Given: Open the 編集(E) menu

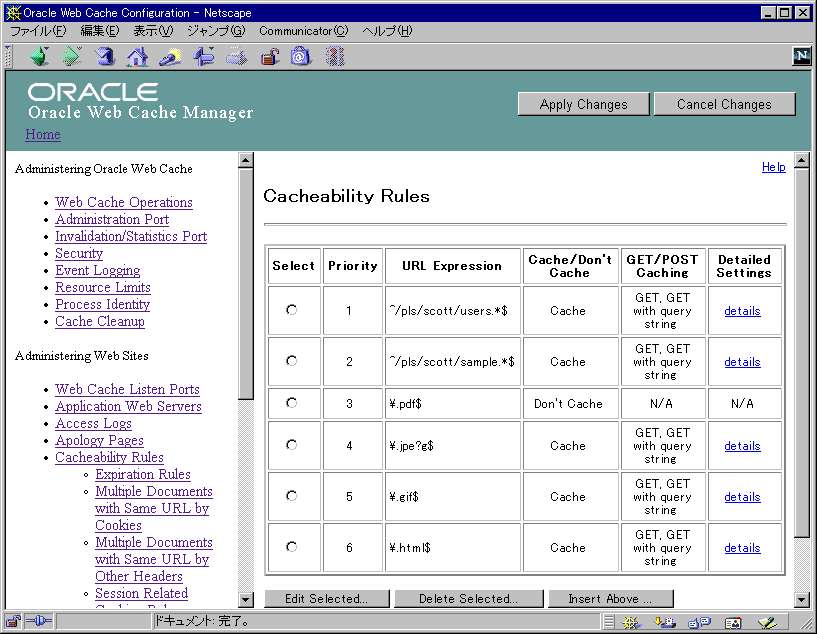Looking at the screenshot, I should [100, 31].
